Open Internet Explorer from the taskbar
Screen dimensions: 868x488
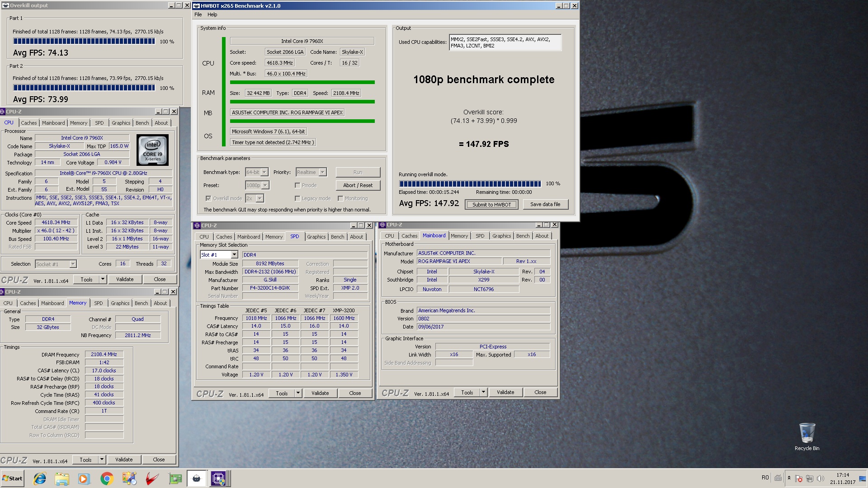pyautogui.click(x=40, y=479)
